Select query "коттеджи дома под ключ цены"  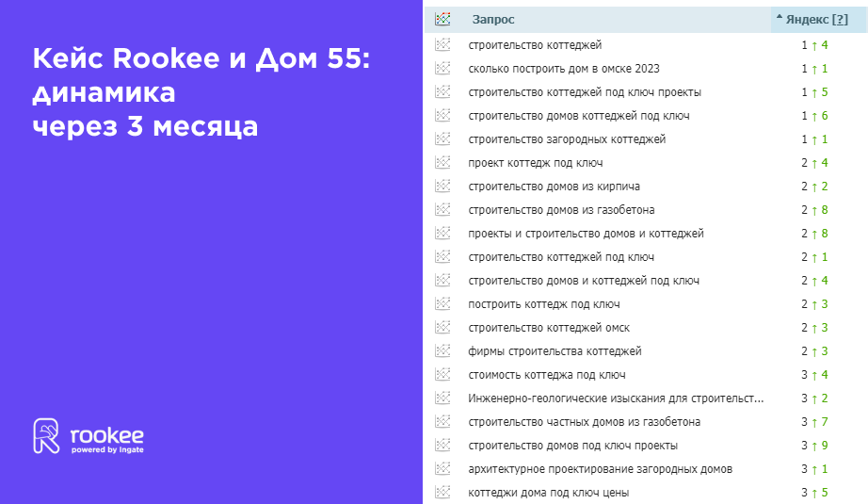pos(549,493)
